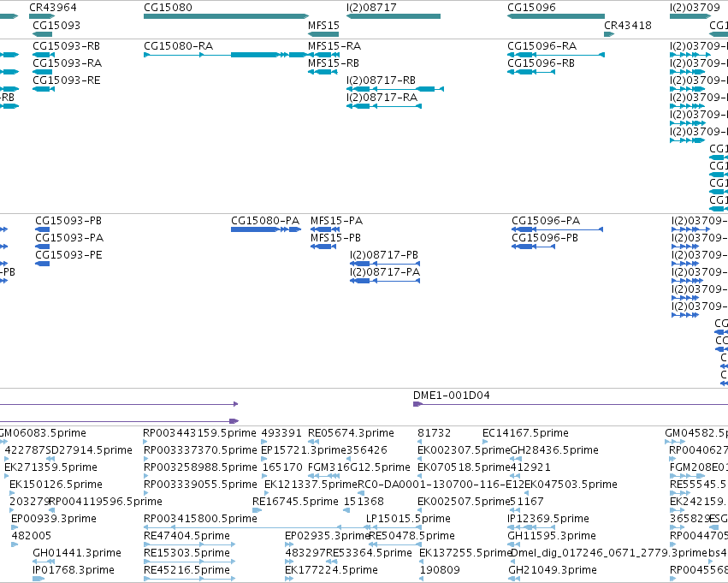Click the IP01768.3prime EST label
Image resolution: width=728 pixels, height=583 pixels.
tap(74, 570)
